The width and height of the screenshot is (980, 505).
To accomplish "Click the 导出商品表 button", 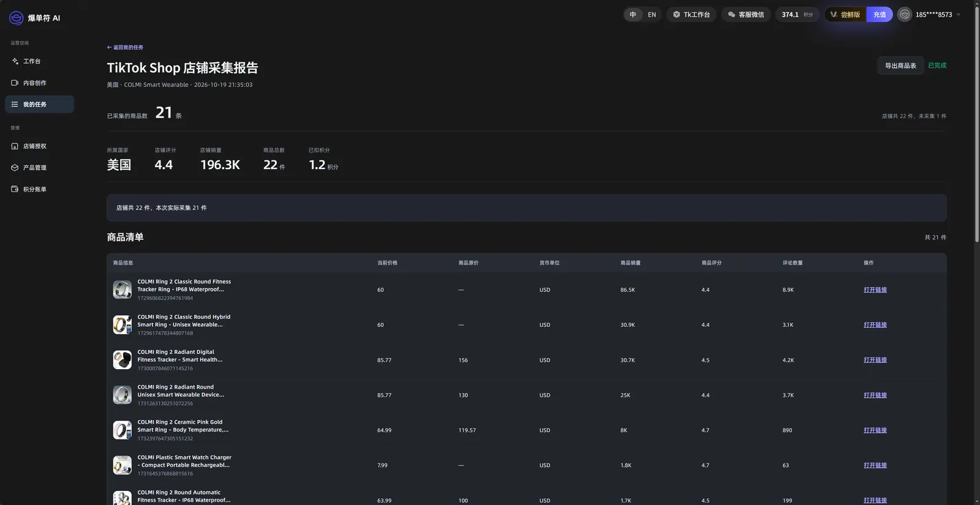I will (x=900, y=65).
